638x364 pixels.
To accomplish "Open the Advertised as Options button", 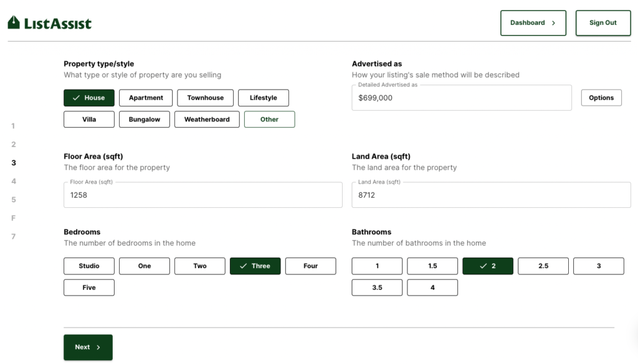I will [601, 98].
